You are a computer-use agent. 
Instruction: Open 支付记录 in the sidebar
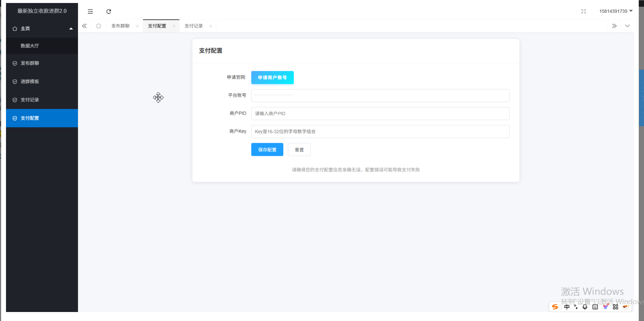click(42, 100)
